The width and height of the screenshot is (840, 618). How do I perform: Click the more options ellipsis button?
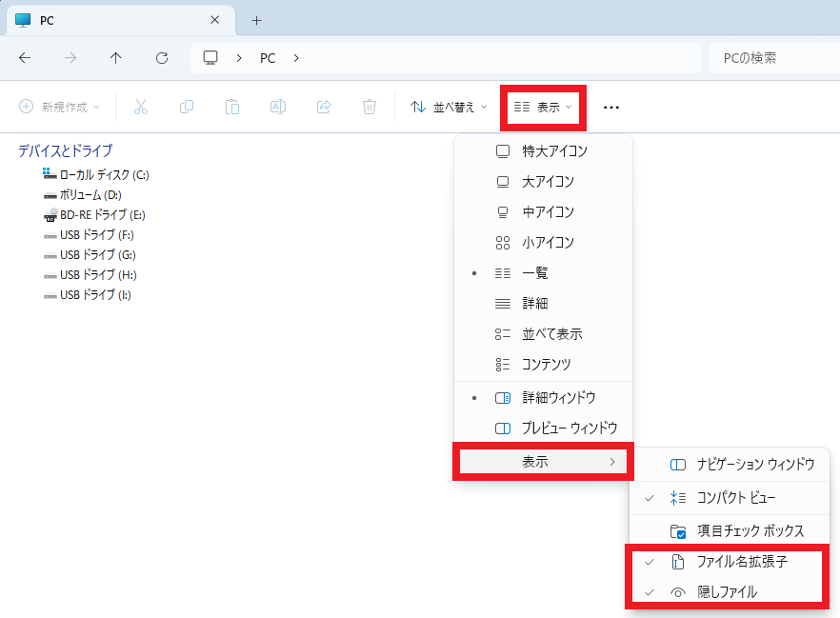click(611, 107)
